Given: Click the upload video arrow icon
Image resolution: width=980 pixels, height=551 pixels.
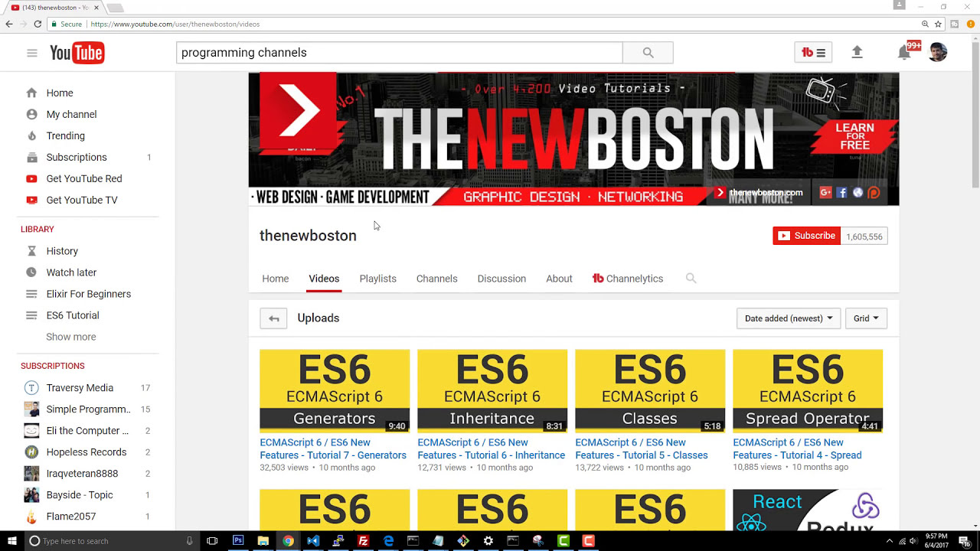Looking at the screenshot, I should coord(857,52).
